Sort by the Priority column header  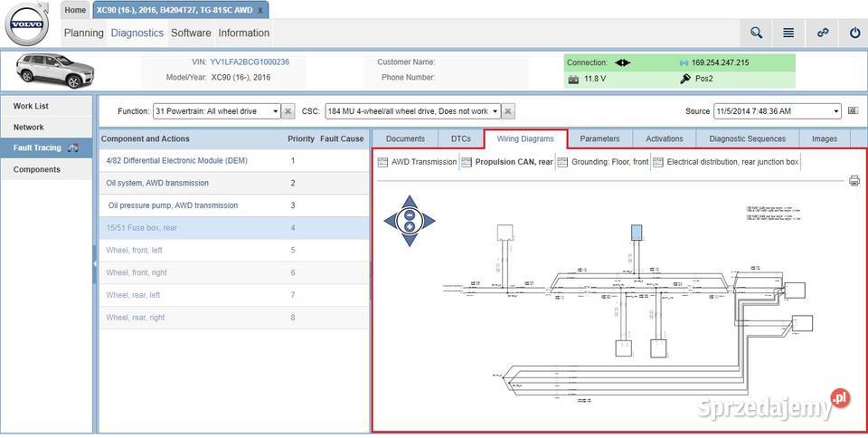tap(300, 139)
